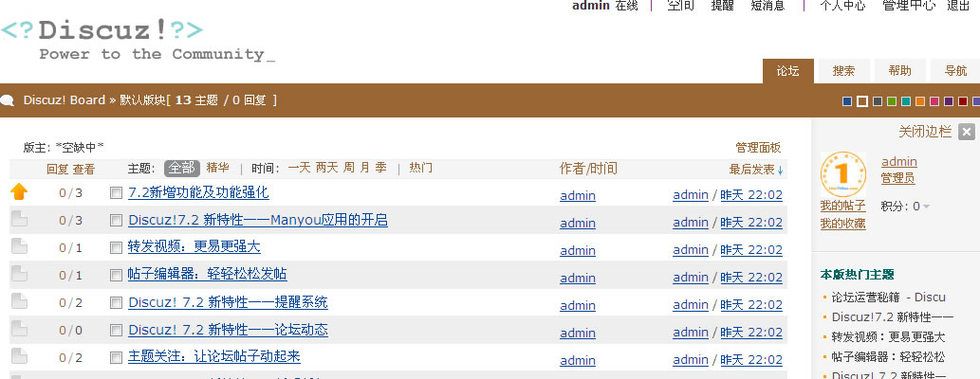The width and height of the screenshot is (980, 379).
Task: Open the 最后发表 sort order dropdown label
Action: click(x=752, y=170)
